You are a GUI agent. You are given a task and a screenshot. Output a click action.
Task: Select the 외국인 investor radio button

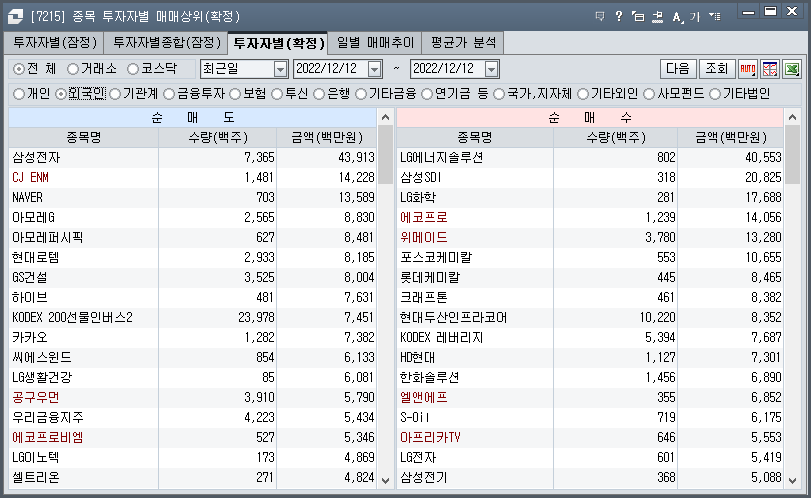click(61, 94)
